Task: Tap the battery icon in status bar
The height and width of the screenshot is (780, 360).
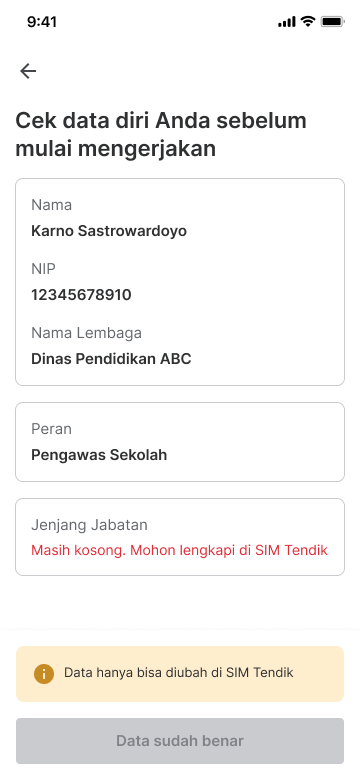Action: (333, 22)
